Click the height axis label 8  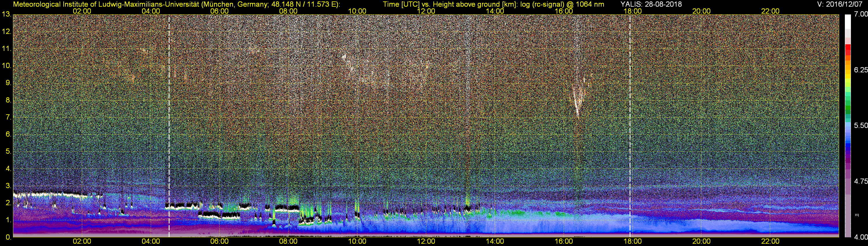point(8,100)
